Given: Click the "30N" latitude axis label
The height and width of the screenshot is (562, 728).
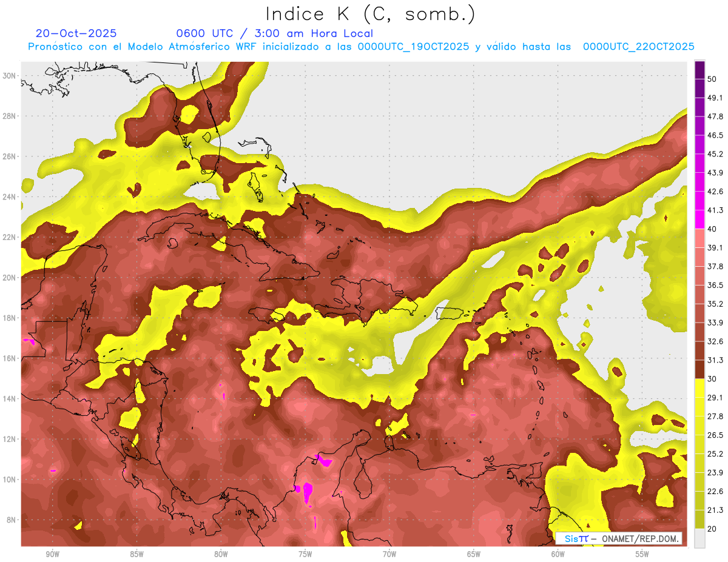Looking at the screenshot, I should 9,76.
